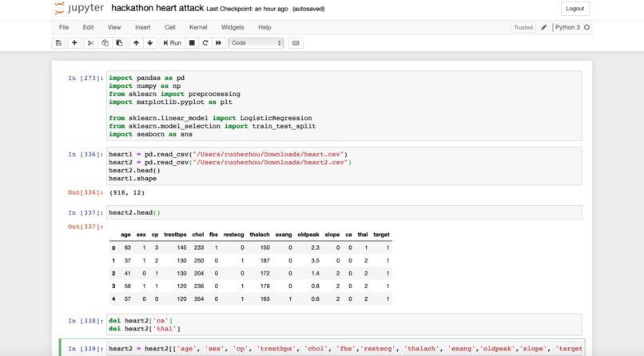Click the Python 3 kernel name
This screenshot has height=356, width=644.
tap(567, 27)
